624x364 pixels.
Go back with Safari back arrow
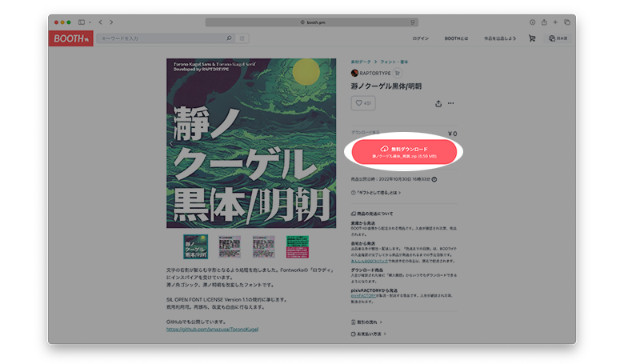point(100,22)
